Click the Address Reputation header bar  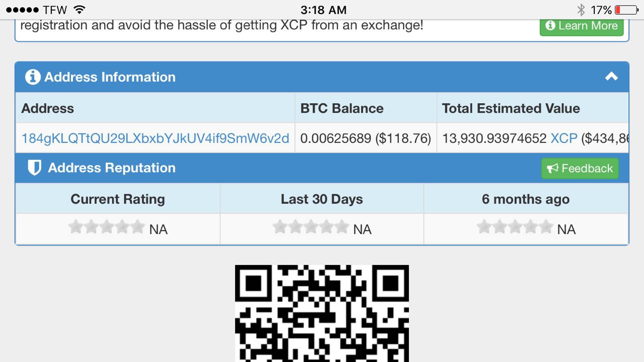pos(322,168)
